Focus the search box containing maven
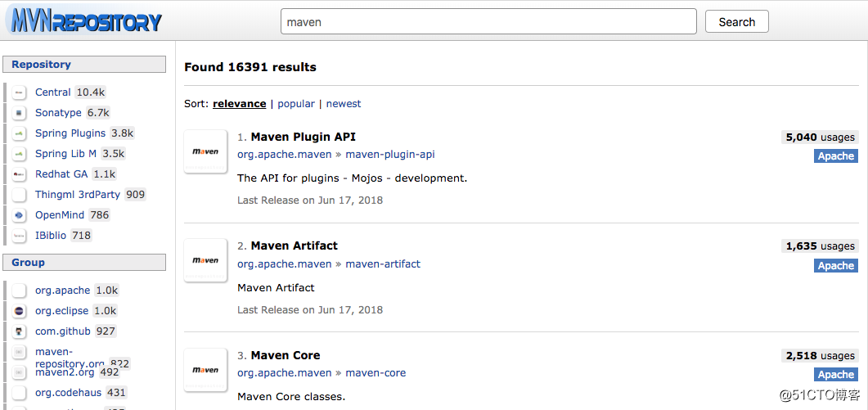 (488, 21)
